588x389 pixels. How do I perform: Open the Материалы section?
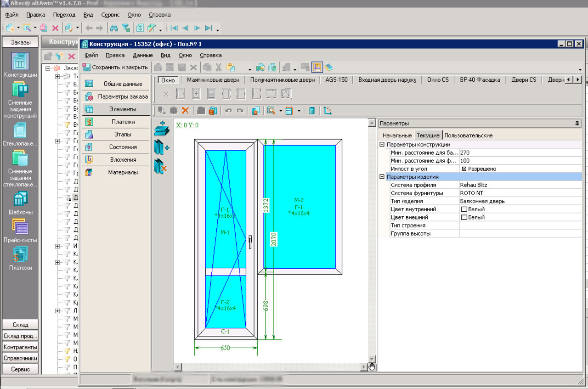116,172
